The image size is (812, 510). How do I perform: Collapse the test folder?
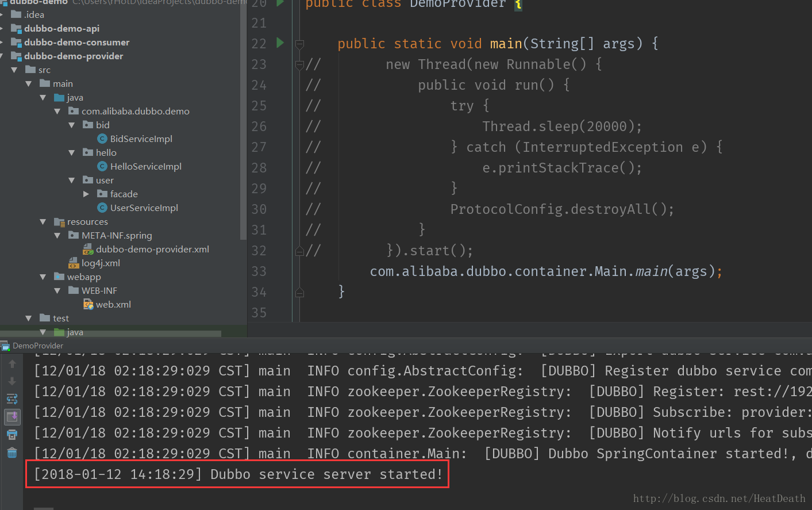coord(29,319)
